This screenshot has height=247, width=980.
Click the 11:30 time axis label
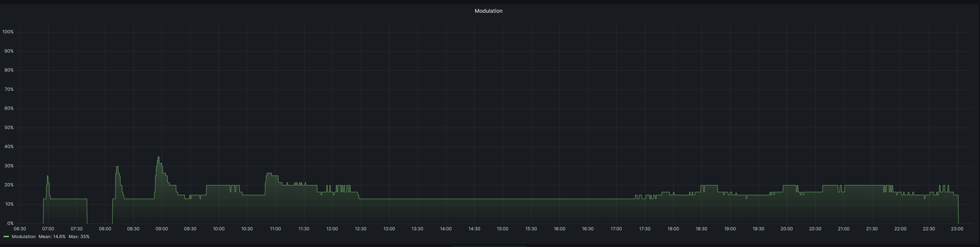[x=304, y=229]
